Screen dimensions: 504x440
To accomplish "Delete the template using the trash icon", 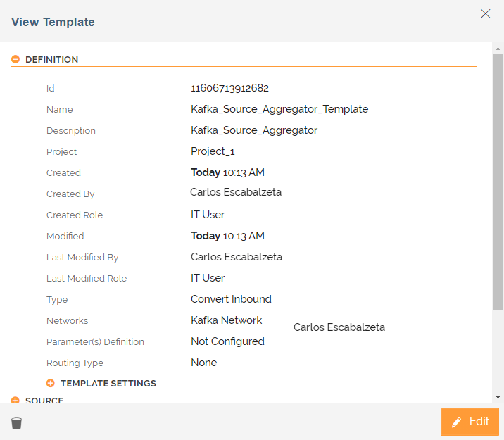I will (17, 423).
